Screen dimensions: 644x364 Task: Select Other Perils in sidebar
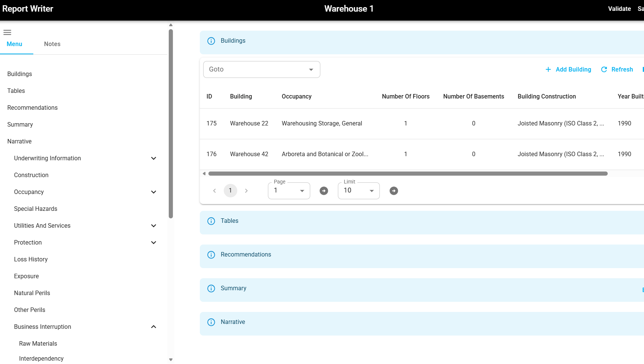point(30,310)
